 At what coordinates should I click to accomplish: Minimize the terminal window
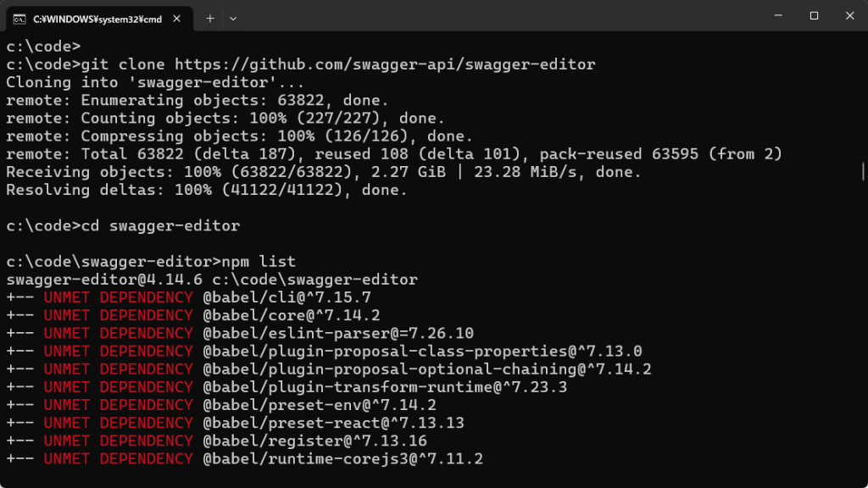click(x=778, y=15)
